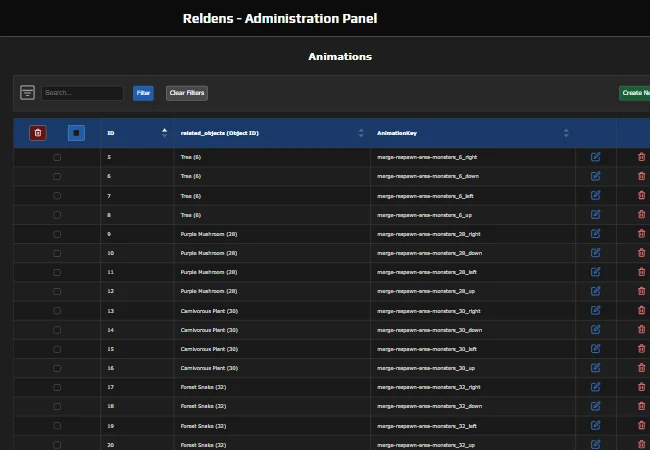Viewport: 650px width, 450px height.
Task: Edit the animation row with ID 18
Action: click(x=595, y=406)
